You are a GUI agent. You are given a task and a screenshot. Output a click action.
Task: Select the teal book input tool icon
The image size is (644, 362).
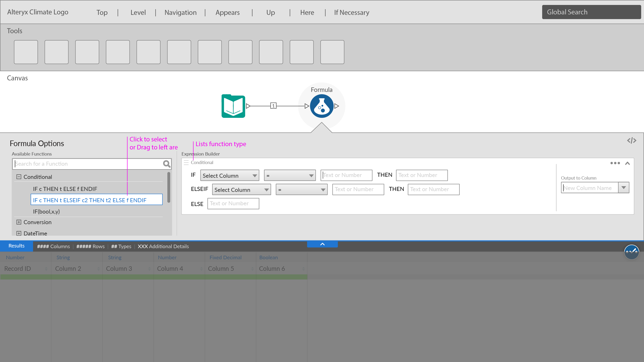pyautogui.click(x=233, y=106)
